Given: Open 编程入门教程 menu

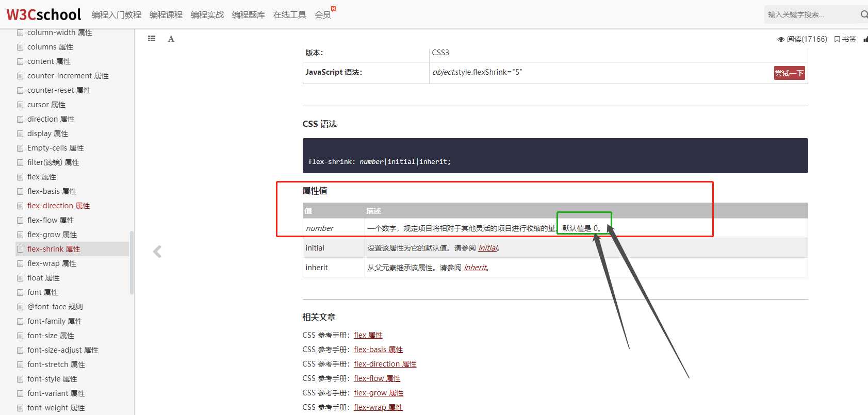Looking at the screenshot, I should point(117,15).
